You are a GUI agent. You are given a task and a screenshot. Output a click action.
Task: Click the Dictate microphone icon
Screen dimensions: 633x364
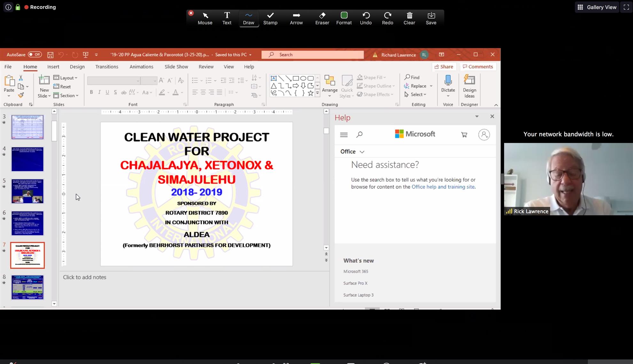(x=448, y=80)
